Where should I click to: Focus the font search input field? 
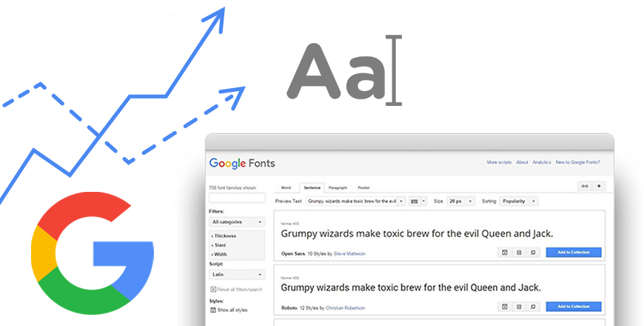click(x=237, y=198)
